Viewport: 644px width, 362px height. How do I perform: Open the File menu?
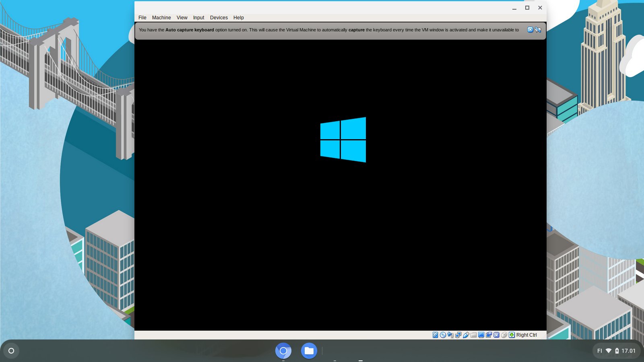click(x=142, y=18)
